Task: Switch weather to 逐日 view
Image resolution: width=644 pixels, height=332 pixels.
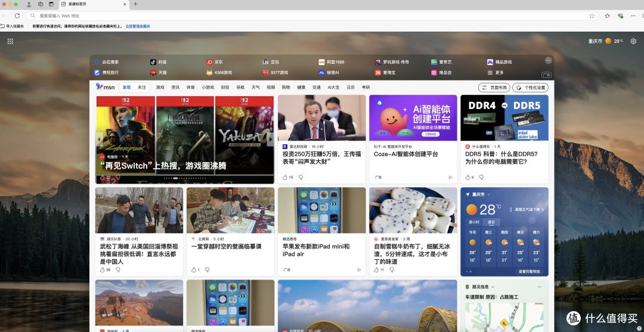Action: click(491, 222)
